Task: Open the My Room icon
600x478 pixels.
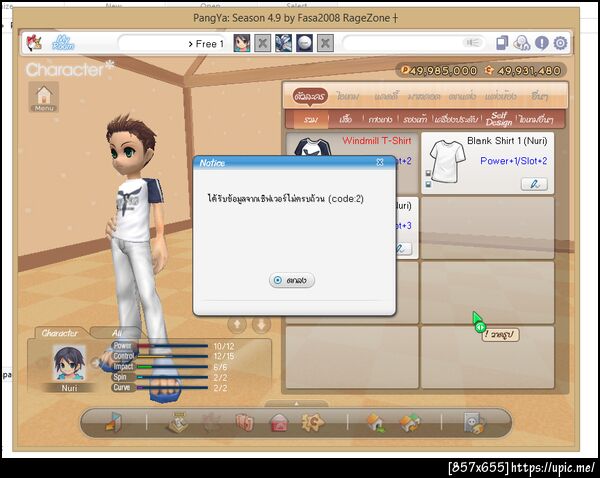Action: [x=63, y=43]
